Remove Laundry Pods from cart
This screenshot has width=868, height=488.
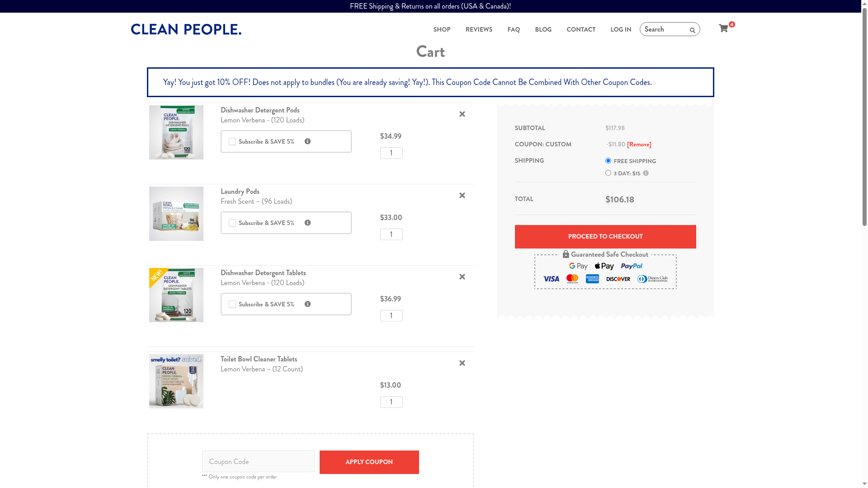click(462, 196)
